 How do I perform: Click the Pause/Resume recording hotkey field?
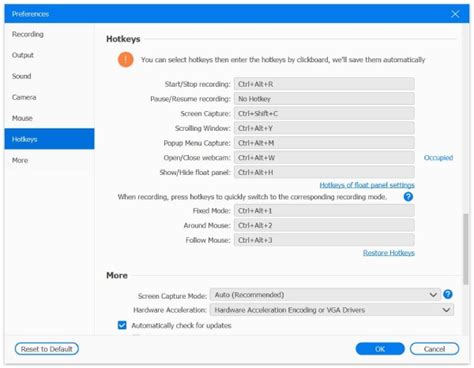tap(324, 99)
